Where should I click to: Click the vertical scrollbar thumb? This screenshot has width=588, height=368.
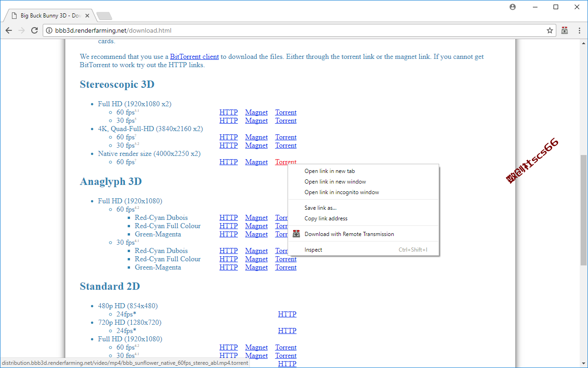point(583,210)
